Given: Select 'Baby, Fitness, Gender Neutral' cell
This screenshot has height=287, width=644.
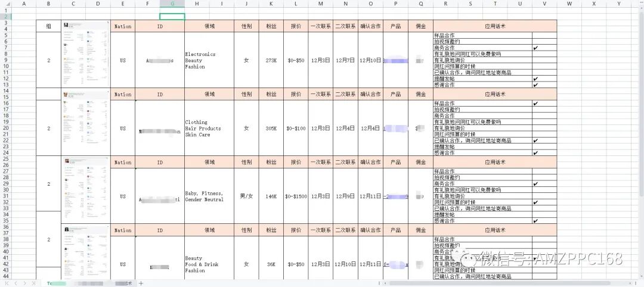Looking at the screenshot, I should pos(209,196).
